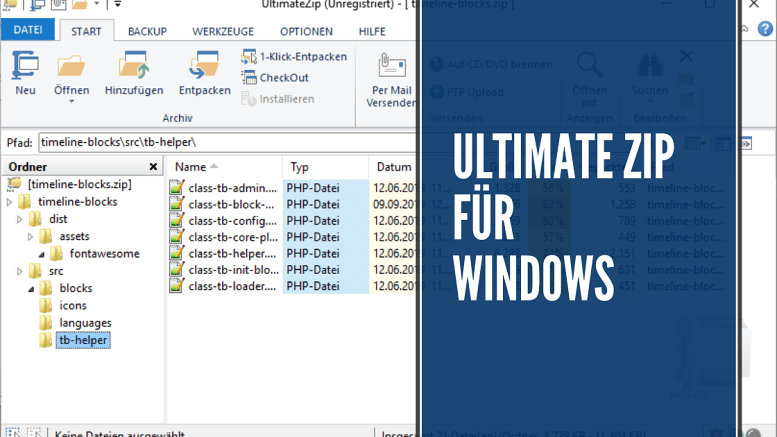Click the CheckOut ribbon button
The width and height of the screenshot is (777, 437).
(275, 78)
